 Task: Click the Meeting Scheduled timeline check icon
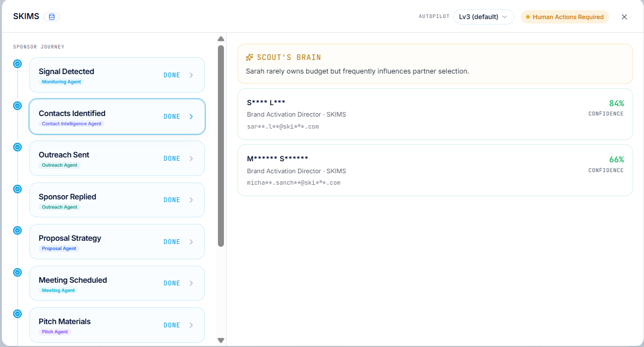point(17,272)
